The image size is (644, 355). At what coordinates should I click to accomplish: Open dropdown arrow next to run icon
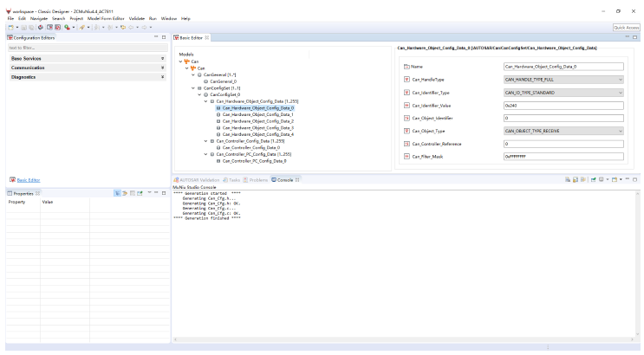74,28
